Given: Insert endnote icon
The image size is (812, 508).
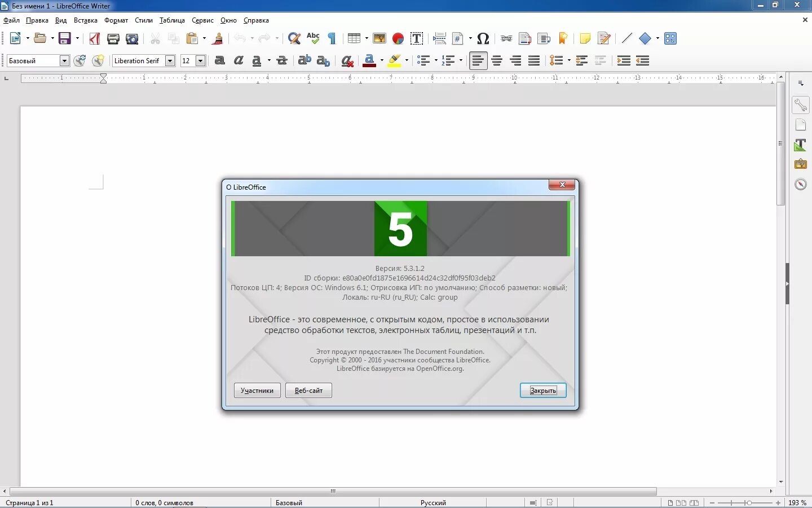Looking at the screenshot, I should tap(544, 38).
